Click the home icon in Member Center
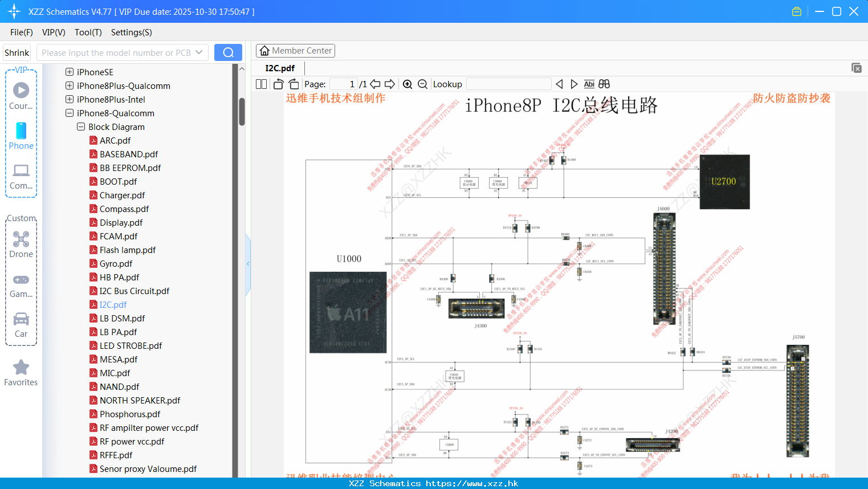Image resolution: width=868 pixels, height=489 pixels. [x=264, y=51]
